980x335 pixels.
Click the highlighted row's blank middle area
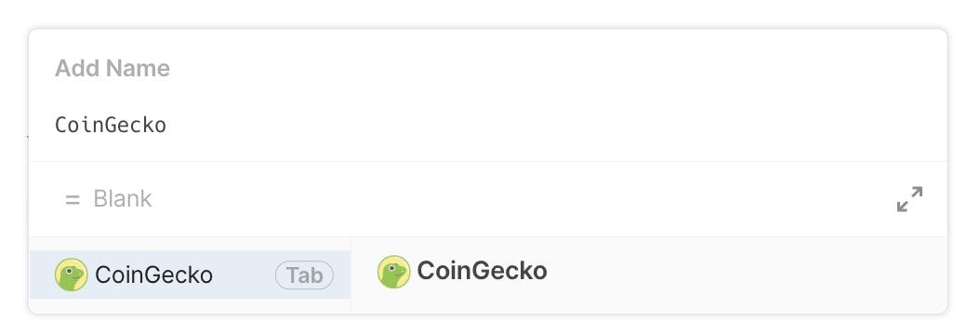[244, 275]
